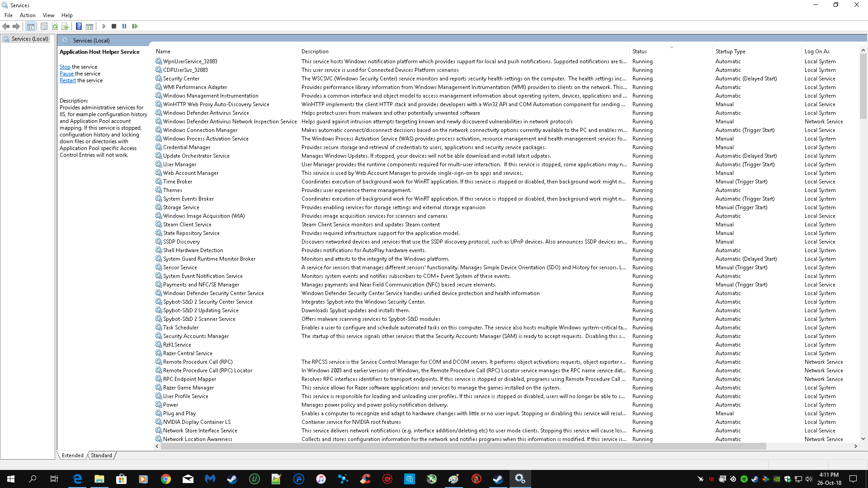Open the Properties toolbar icon
The height and width of the screenshot is (488, 868).
click(44, 26)
